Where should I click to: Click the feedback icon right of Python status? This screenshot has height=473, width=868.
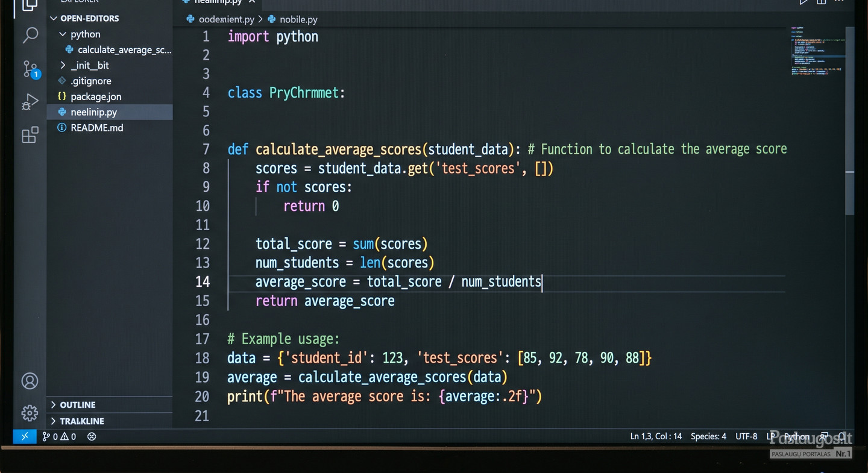tap(824, 436)
